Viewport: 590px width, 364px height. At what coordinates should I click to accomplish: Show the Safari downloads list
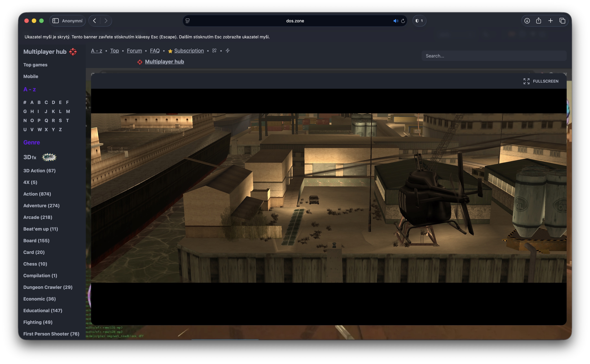(x=527, y=21)
